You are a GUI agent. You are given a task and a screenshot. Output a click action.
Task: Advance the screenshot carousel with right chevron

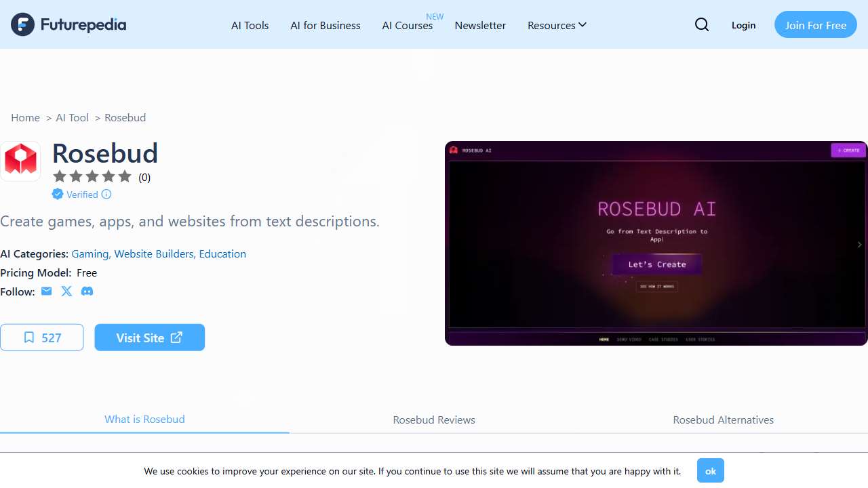pyautogui.click(x=859, y=244)
